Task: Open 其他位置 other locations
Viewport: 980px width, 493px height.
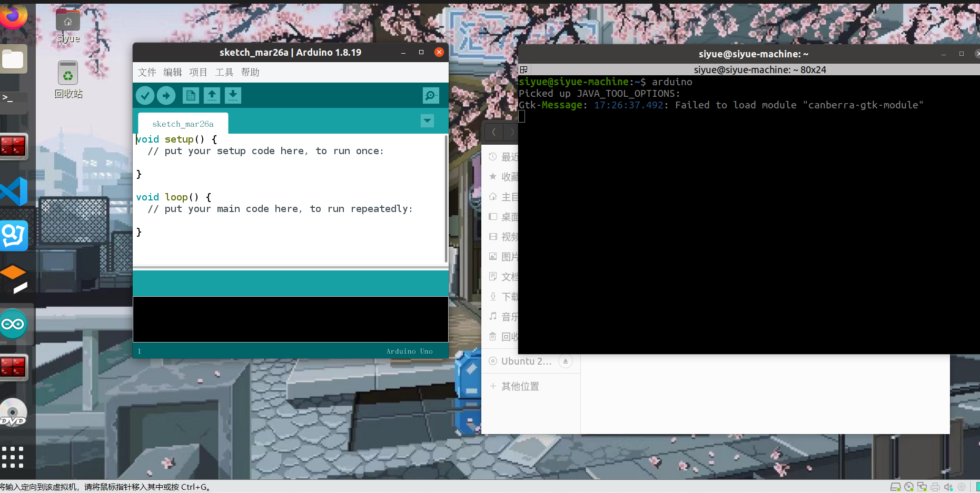Action: tap(520, 386)
